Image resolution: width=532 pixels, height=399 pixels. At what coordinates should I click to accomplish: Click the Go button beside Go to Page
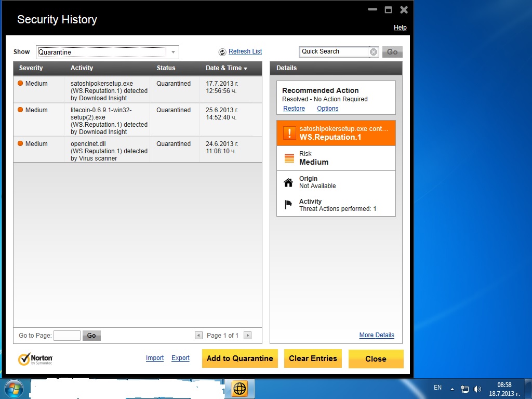point(91,336)
